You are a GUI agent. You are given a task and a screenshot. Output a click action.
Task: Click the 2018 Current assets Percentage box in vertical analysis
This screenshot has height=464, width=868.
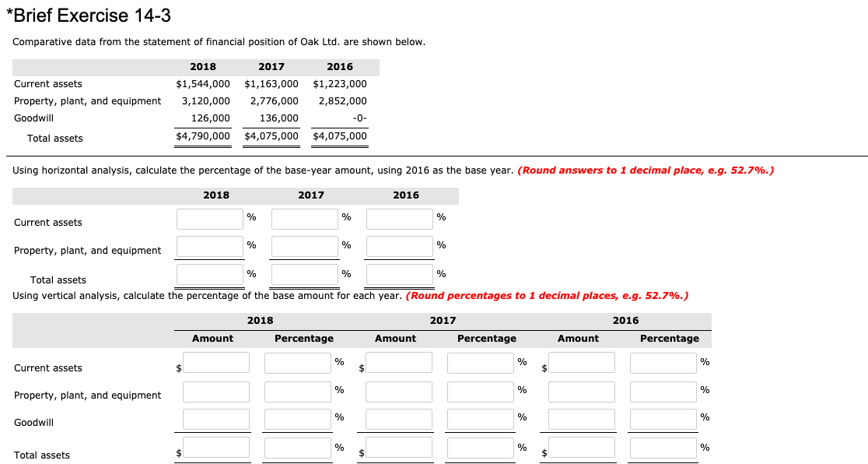(x=297, y=362)
